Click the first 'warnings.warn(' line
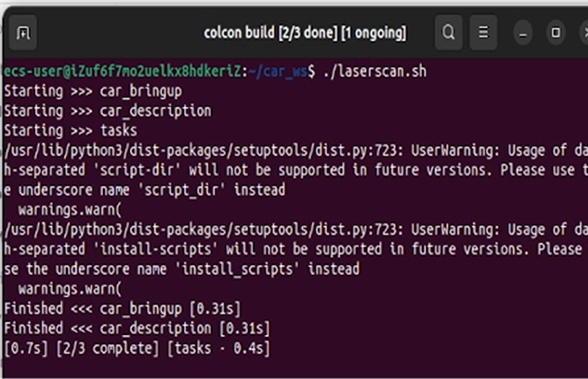Viewport: 588px width, 379px height. coord(70,210)
